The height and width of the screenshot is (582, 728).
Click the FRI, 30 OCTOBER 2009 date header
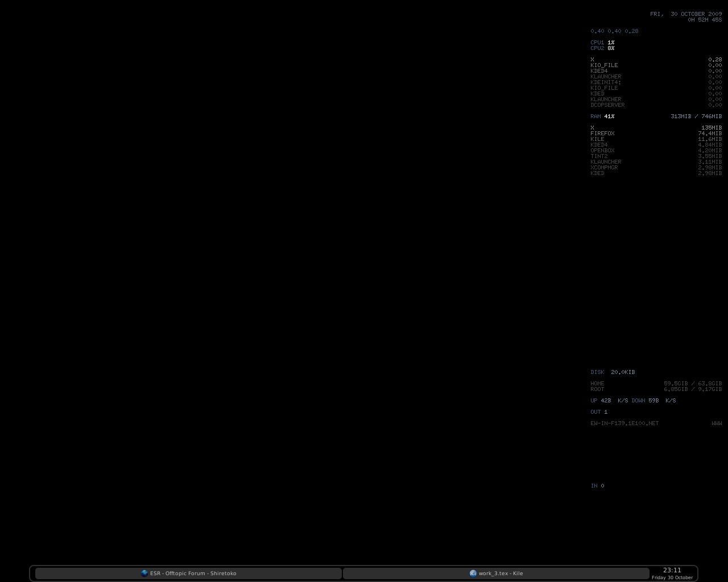tap(686, 14)
